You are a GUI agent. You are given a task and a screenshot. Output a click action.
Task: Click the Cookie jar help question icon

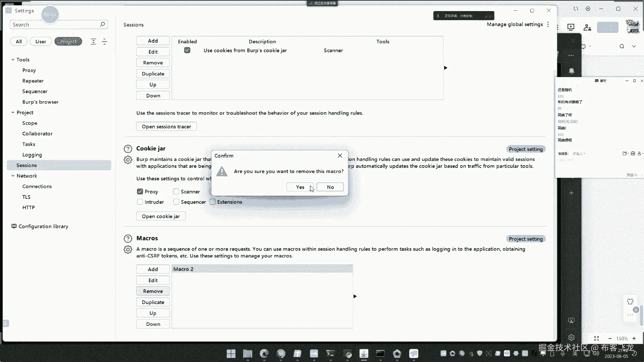(128, 149)
